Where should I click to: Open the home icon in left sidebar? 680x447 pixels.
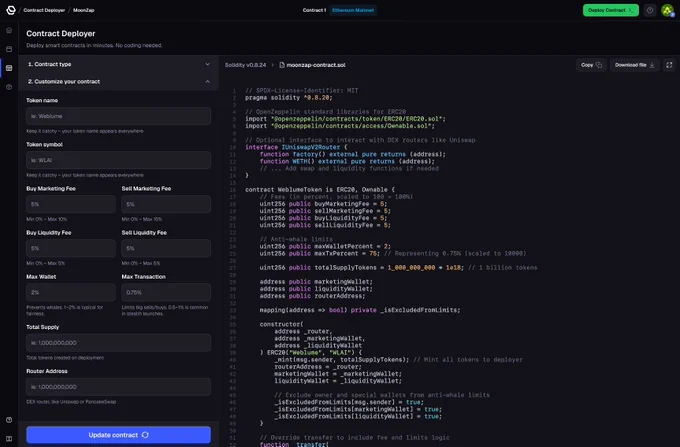[x=9, y=30]
